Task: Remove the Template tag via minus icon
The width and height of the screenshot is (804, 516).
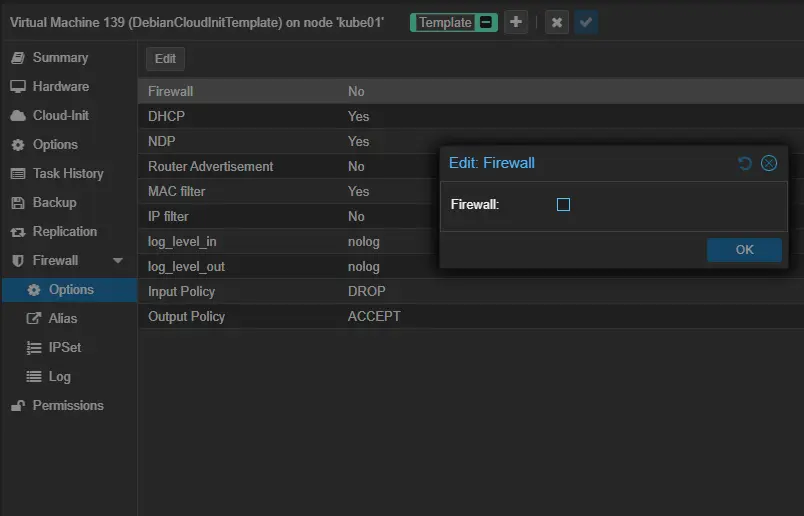Action: click(x=486, y=22)
